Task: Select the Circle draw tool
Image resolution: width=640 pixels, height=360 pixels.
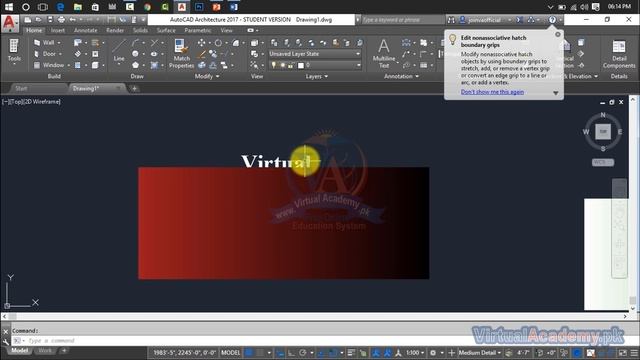Action: pos(135,54)
